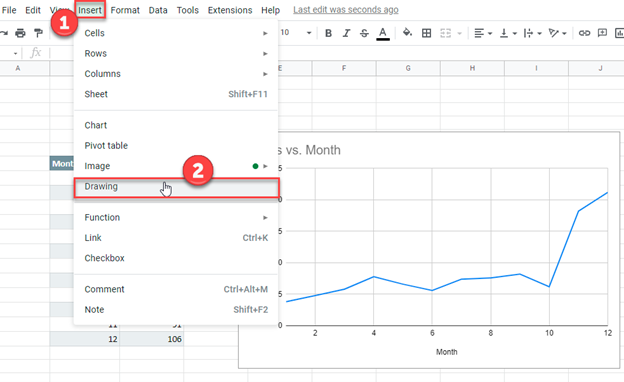Insert a Checkbox from menu
624x382 pixels.
(176, 258)
